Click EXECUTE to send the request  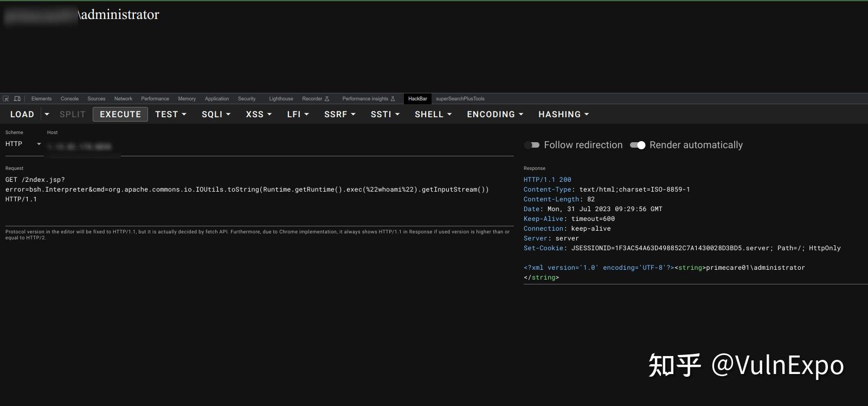120,114
